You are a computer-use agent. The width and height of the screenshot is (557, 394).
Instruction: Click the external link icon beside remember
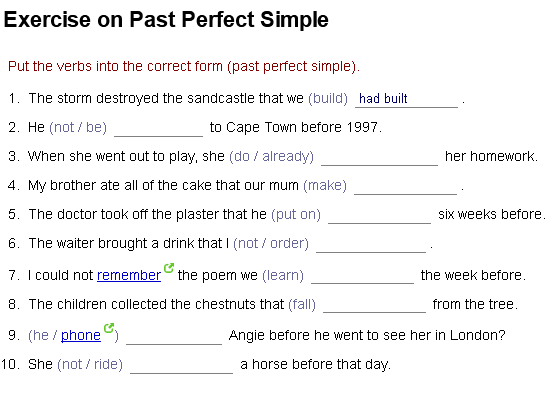coord(169,268)
